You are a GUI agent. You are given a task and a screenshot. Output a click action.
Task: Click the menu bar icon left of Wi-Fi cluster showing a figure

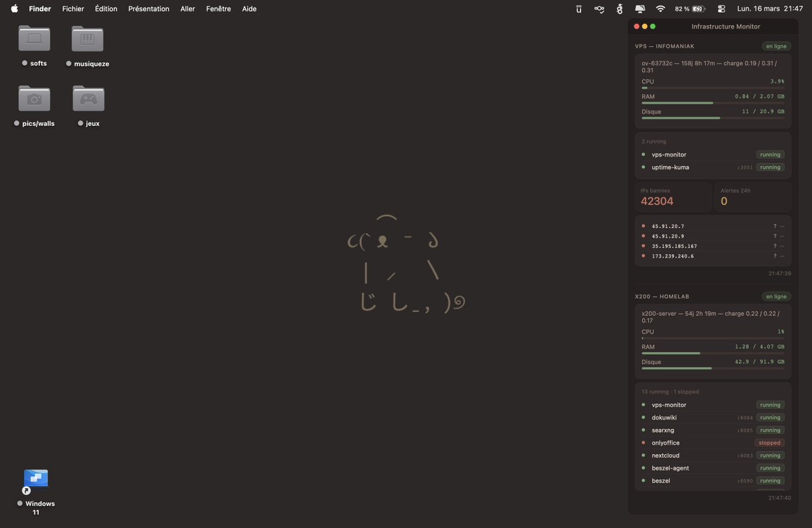tap(620, 9)
